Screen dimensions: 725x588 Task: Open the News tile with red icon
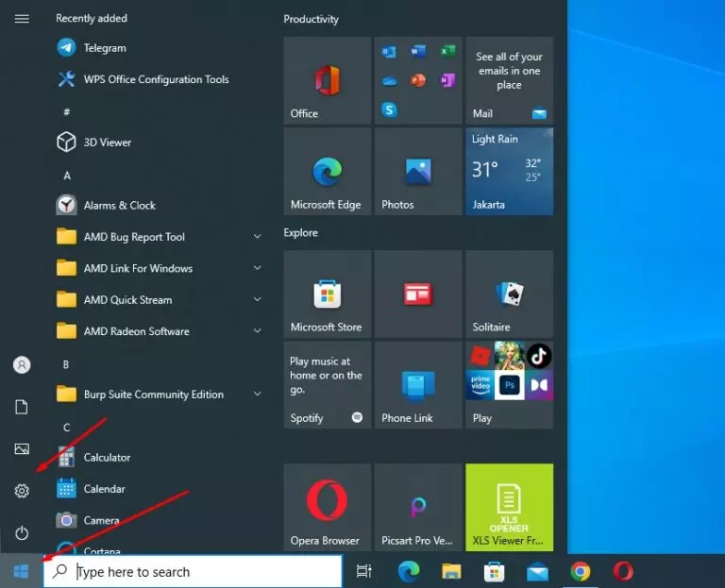pyautogui.click(x=418, y=294)
